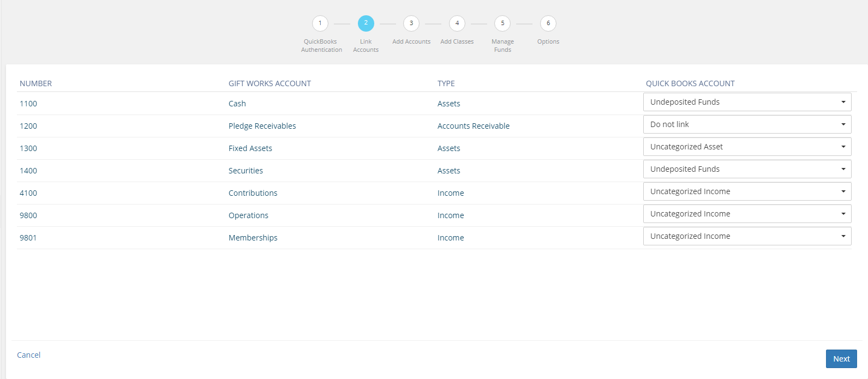Click the Next button
Screen dimensions: 868x379
tap(841, 359)
